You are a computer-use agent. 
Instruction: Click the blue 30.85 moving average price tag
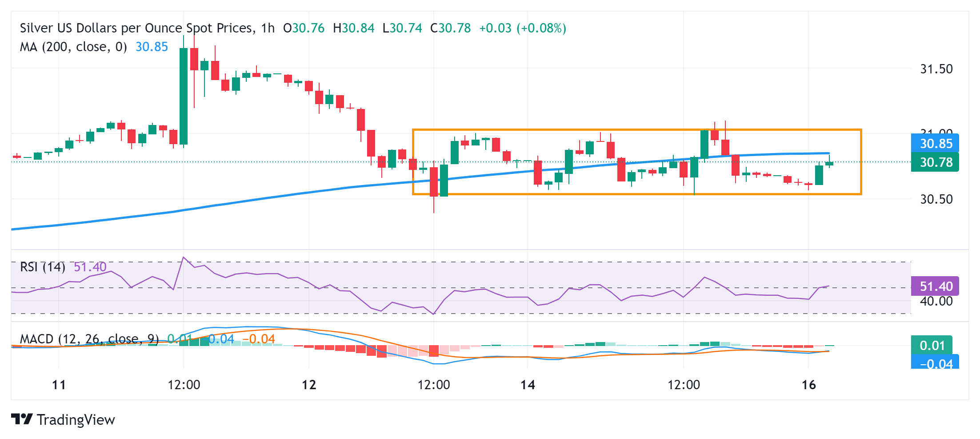point(935,144)
